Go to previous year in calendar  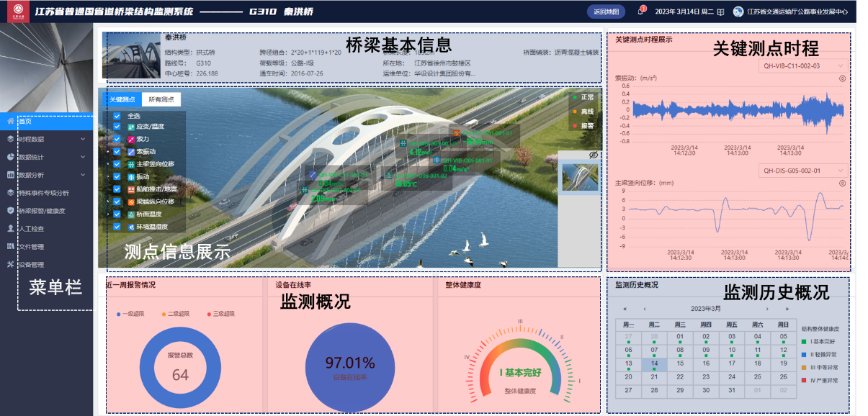tap(625, 309)
